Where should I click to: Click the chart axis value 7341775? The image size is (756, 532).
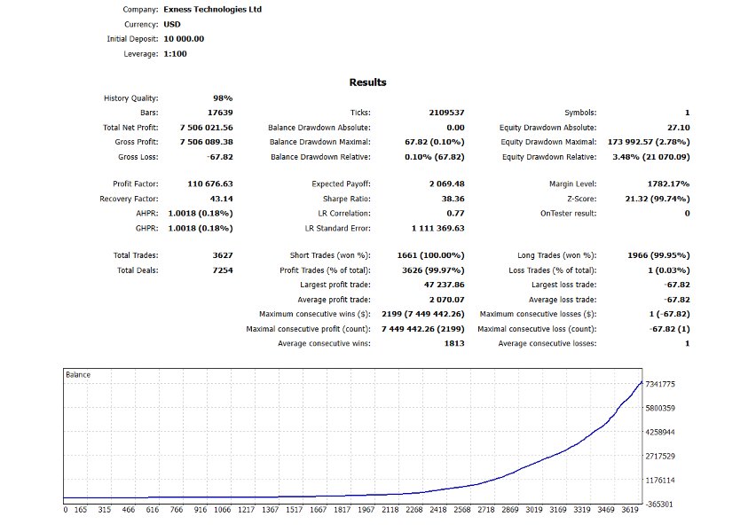tap(660, 384)
